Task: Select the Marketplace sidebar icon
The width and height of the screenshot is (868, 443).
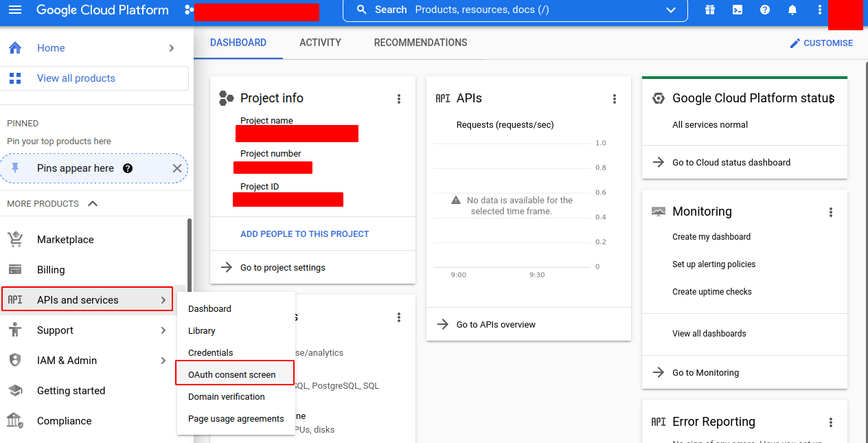Action: [15, 239]
